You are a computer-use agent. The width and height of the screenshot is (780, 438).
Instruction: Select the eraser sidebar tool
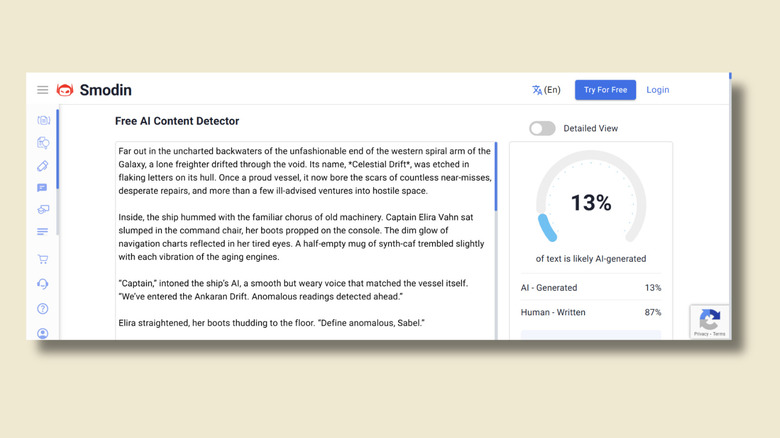click(x=42, y=165)
